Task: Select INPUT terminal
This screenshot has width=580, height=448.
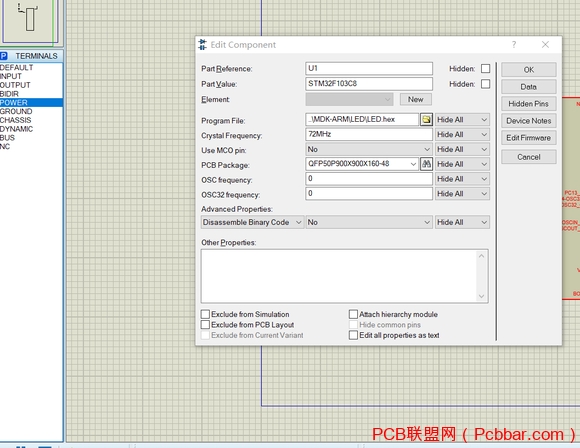Action: tap(31, 76)
